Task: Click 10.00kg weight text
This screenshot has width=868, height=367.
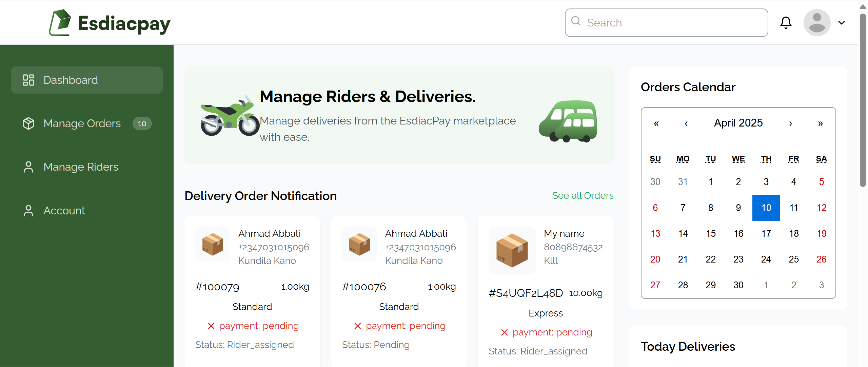Action: (x=586, y=293)
